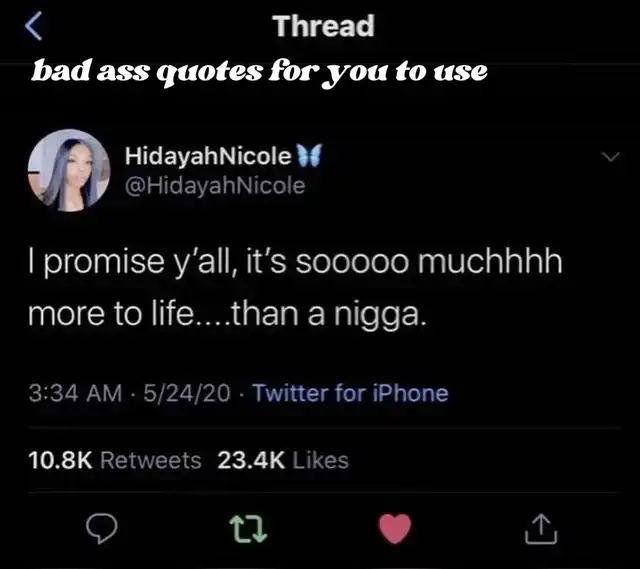View the 23.4K Likes list
This screenshot has height=569, width=640.
[283, 460]
